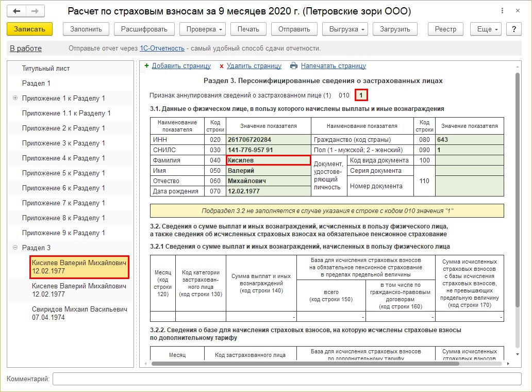This screenshot has height=392, width=532.
Task: Click the red x delete page icon
Action: click(x=221, y=66)
